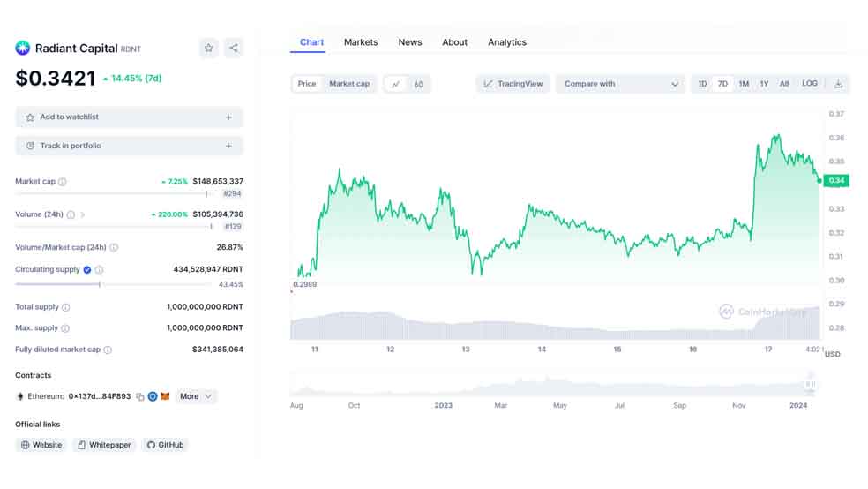Click the timeline range slider handle
The width and height of the screenshot is (868, 489).
click(811, 384)
